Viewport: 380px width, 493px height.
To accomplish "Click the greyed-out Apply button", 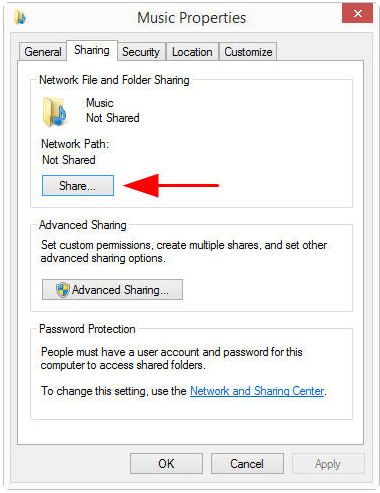I will point(328,463).
